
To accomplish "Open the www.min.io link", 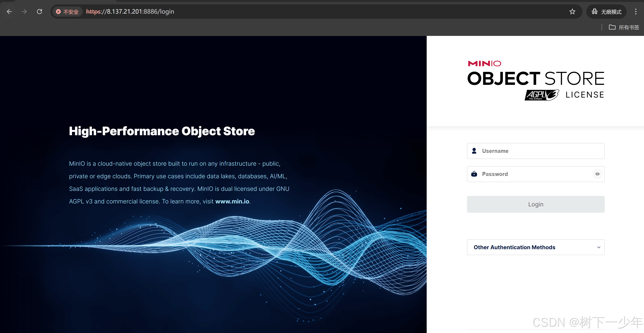I will click(x=232, y=201).
